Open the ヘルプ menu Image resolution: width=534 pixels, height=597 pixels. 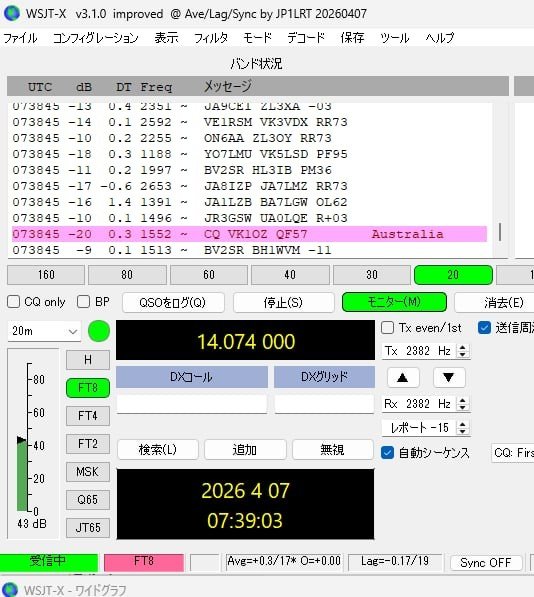tap(440, 38)
